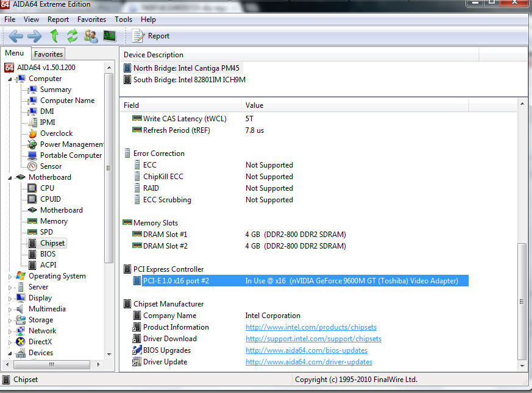Open the DMI page
This screenshot has width=532, height=393.
tap(47, 112)
